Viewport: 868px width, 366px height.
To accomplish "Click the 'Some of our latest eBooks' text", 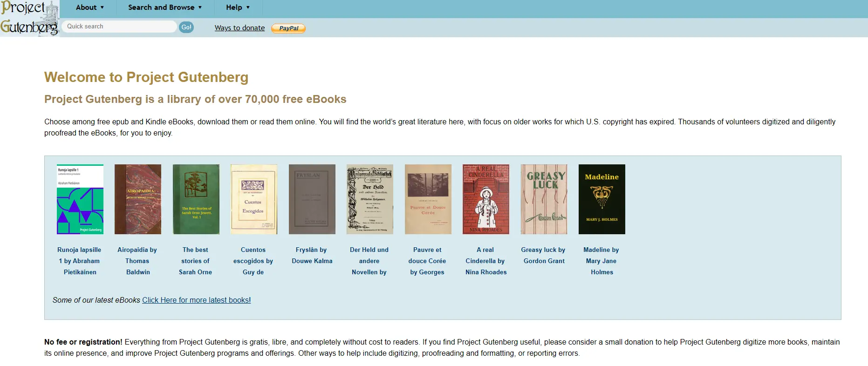I will pos(96,300).
